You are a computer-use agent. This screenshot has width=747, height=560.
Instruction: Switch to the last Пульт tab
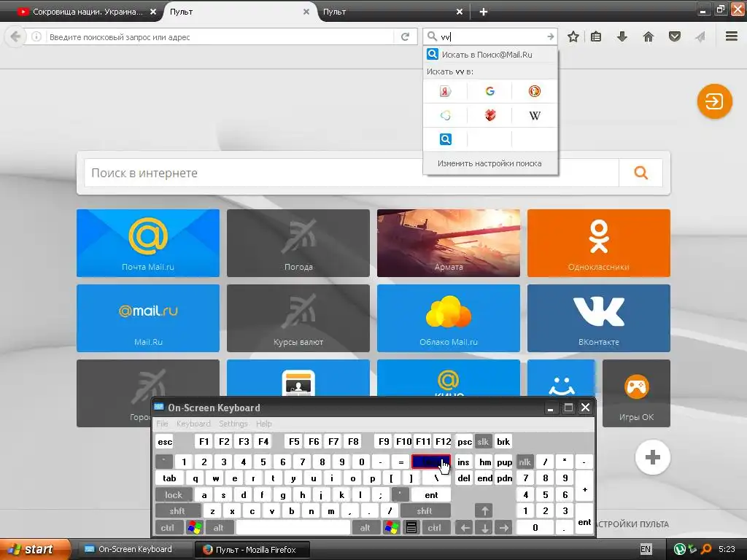[x=391, y=12]
